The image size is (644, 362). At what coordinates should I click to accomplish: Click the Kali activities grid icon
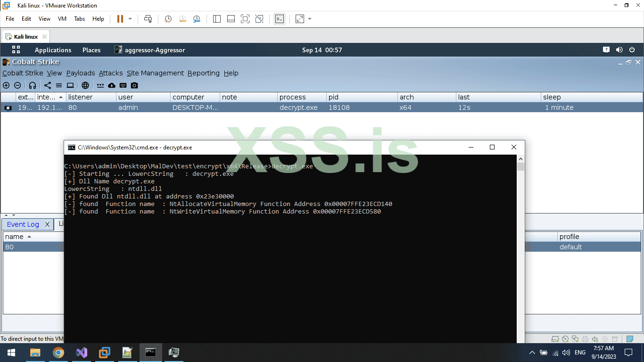(x=16, y=49)
